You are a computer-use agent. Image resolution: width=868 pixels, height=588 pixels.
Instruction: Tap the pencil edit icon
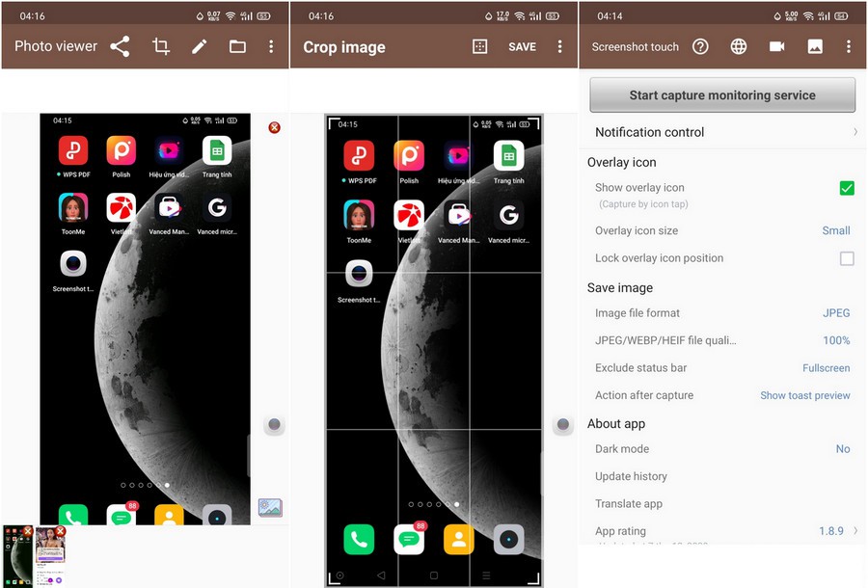tap(200, 46)
